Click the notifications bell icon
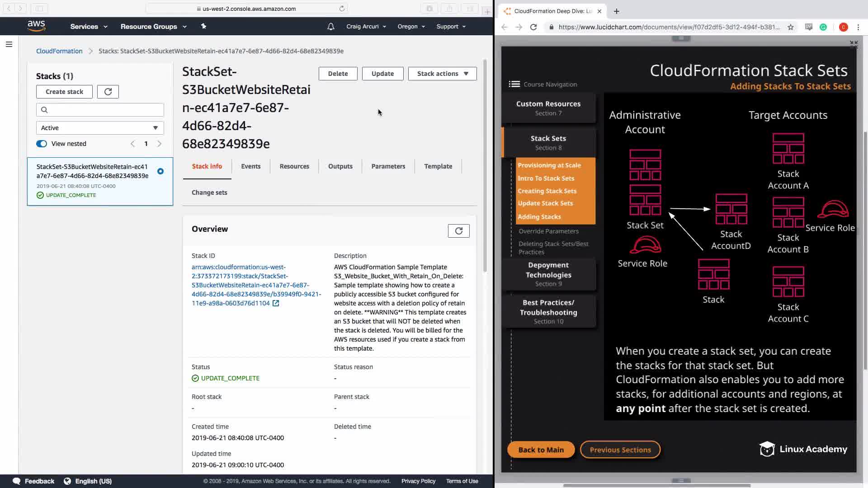Viewport: 868px width, 488px height. 330,27
